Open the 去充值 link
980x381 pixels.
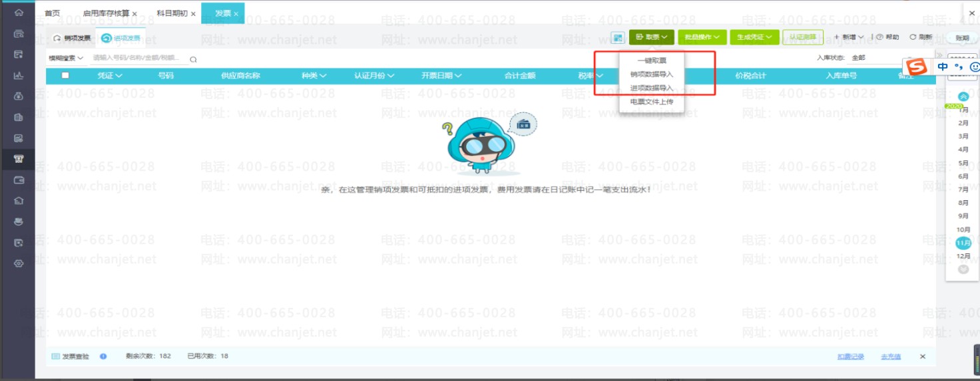(x=891, y=357)
